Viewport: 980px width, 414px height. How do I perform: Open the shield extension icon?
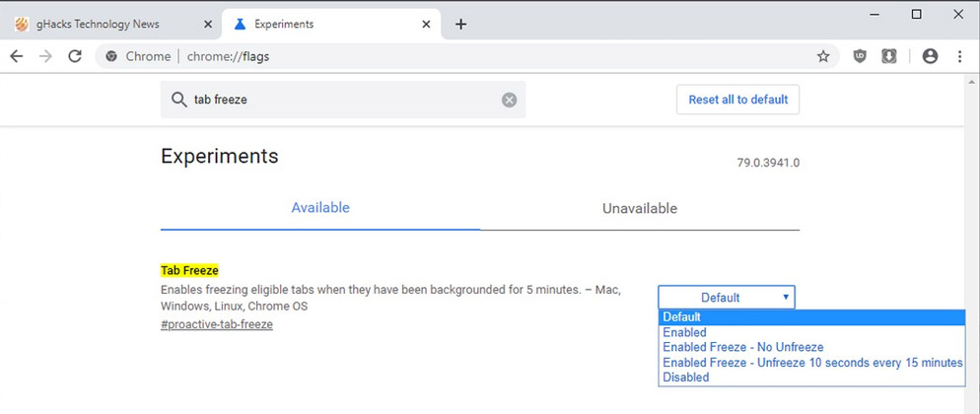point(860,56)
